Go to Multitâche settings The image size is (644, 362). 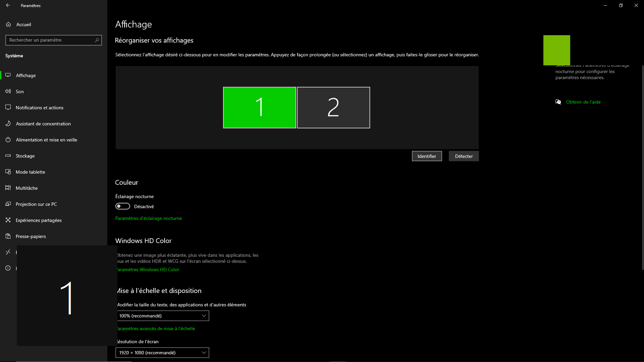(26, 188)
